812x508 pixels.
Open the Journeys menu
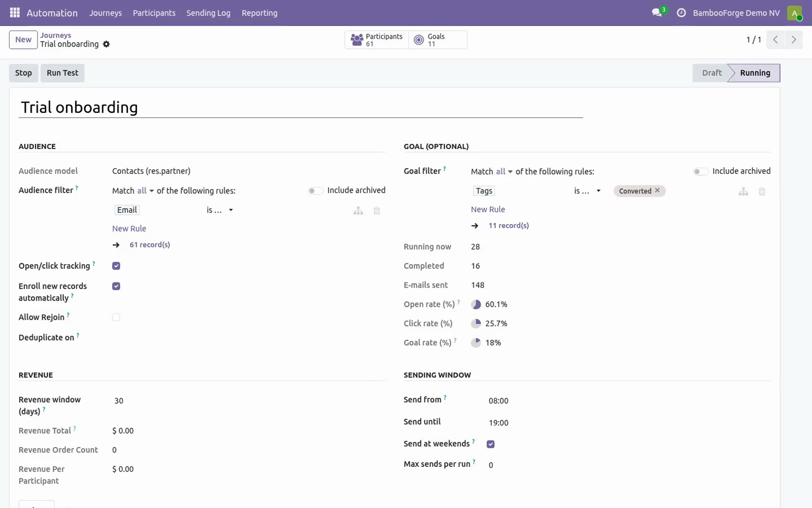106,13
